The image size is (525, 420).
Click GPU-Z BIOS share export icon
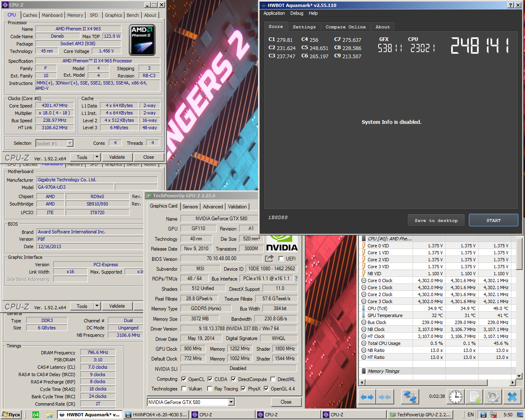(269, 258)
